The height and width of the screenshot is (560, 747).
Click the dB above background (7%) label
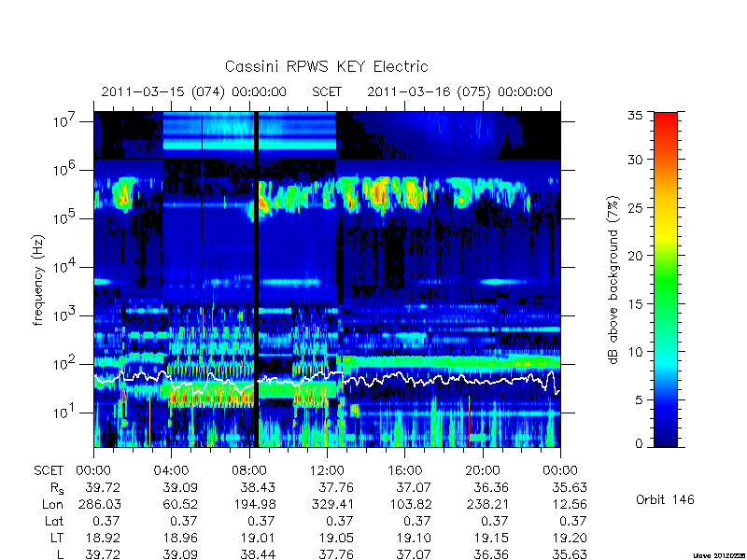click(x=613, y=280)
